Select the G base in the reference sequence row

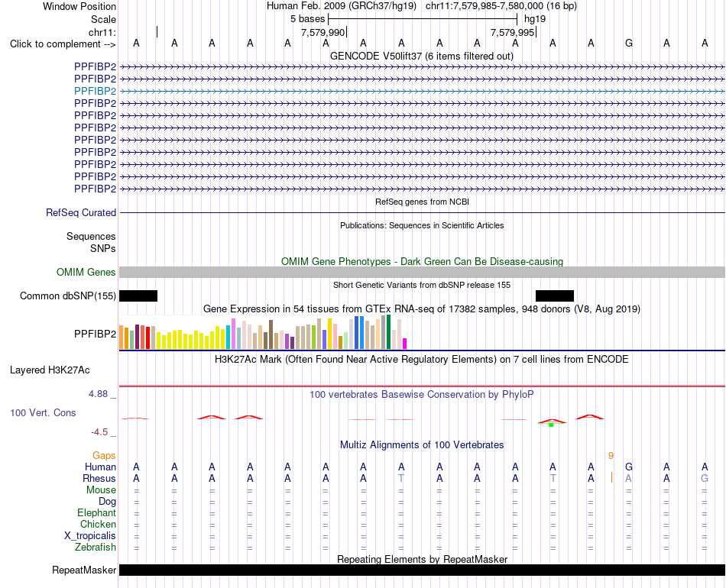click(629, 43)
